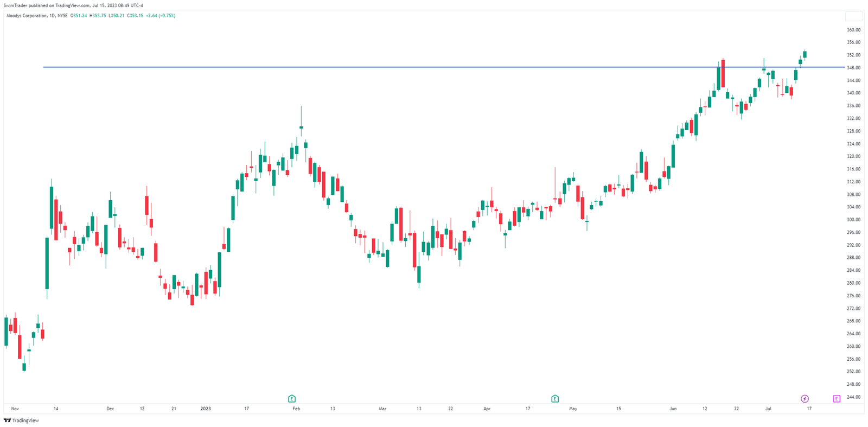Click the Moodys Corporation, 1D, NYSE symbol title
Image resolution: width=868 pixels, height=427 pixels.
pos(37,16)
